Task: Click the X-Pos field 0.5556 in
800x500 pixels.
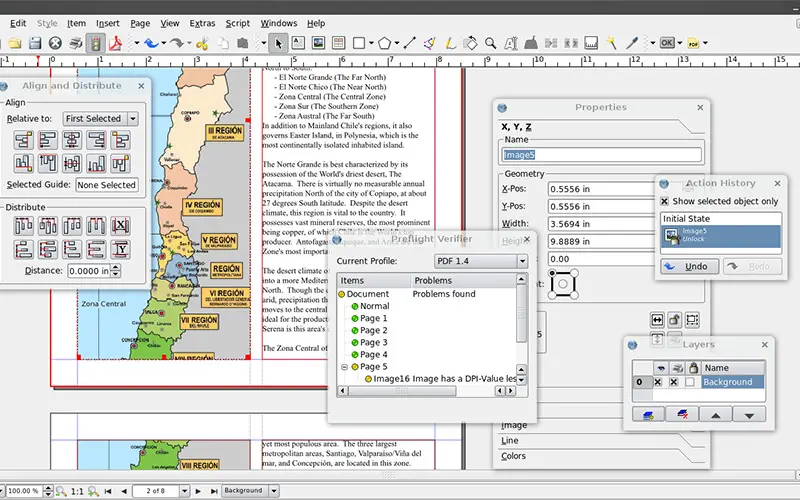Action: click(x=601, y=189)
